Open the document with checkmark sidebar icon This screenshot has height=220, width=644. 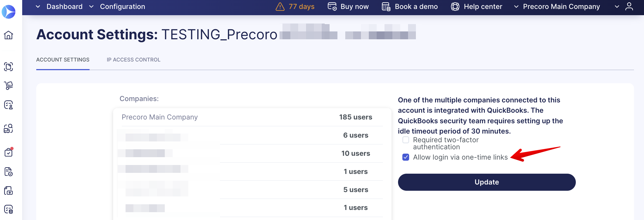tap(8, 172)
